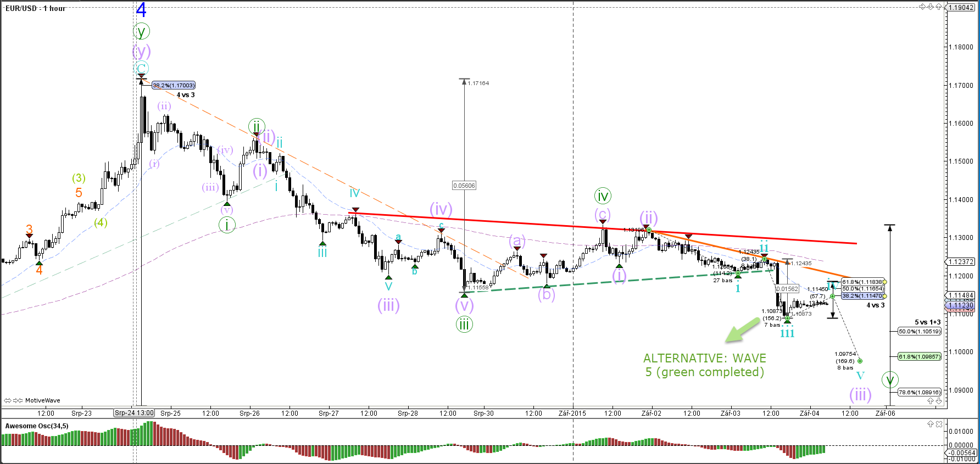Select the green circled i wave label
Screen dimensions: 980x464
click(x=227, y=225)
